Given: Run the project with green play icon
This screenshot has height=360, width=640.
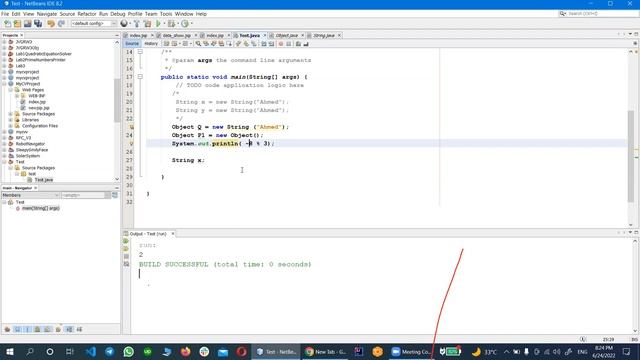Looking at the screenshot, I should coord(158,24).
